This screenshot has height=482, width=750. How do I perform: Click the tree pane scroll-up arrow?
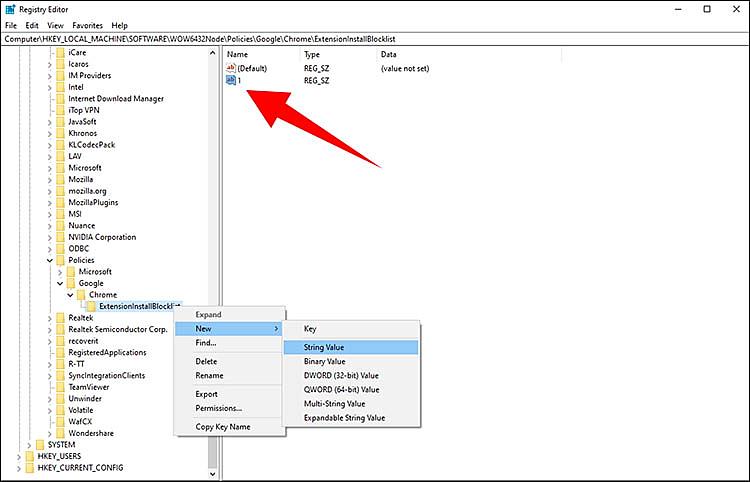pyautogui.click(x=213, y=53)
